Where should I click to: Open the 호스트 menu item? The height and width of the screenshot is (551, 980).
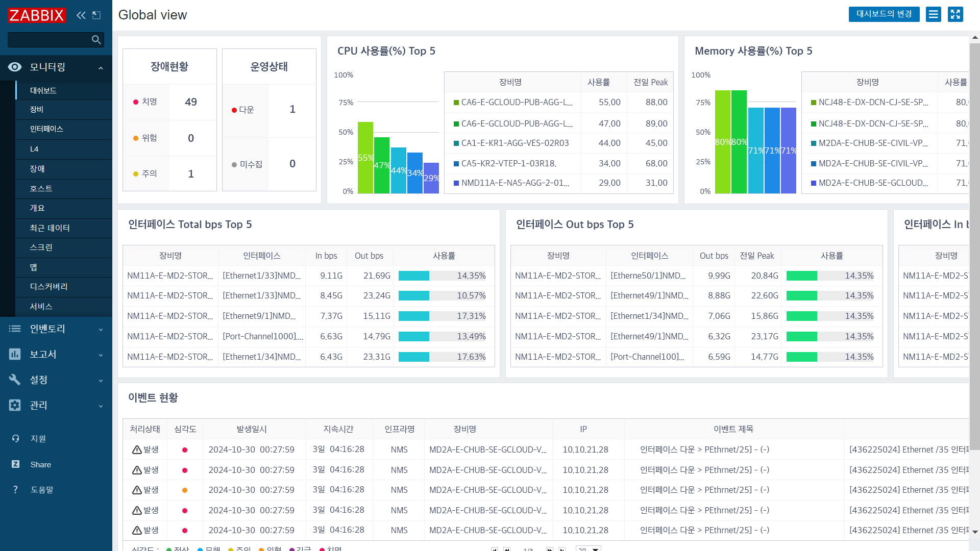click(64, 189)
